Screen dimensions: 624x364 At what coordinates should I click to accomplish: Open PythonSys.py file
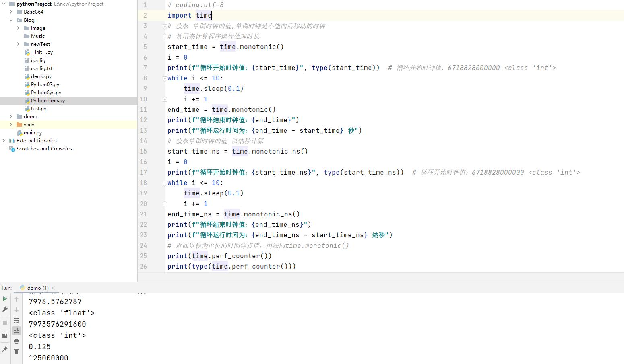click(46, 93)
